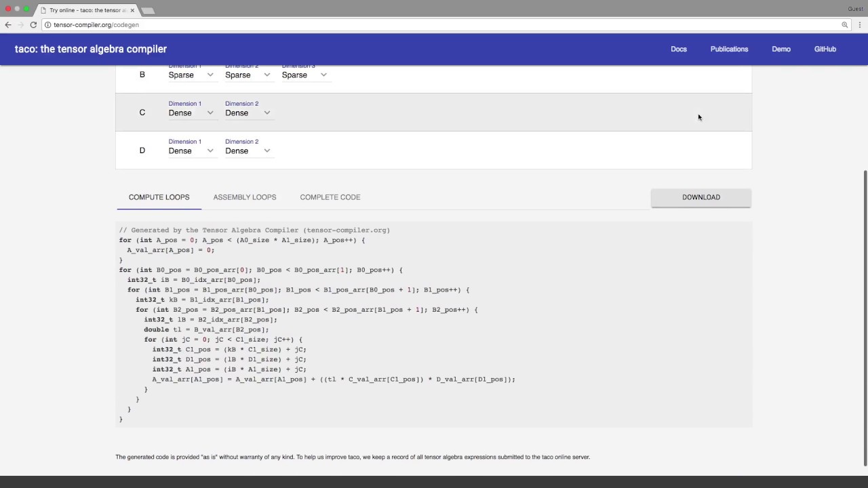Click the tensor label C in format table
Viewport: 868px width, 488px height.
(142, 113)
